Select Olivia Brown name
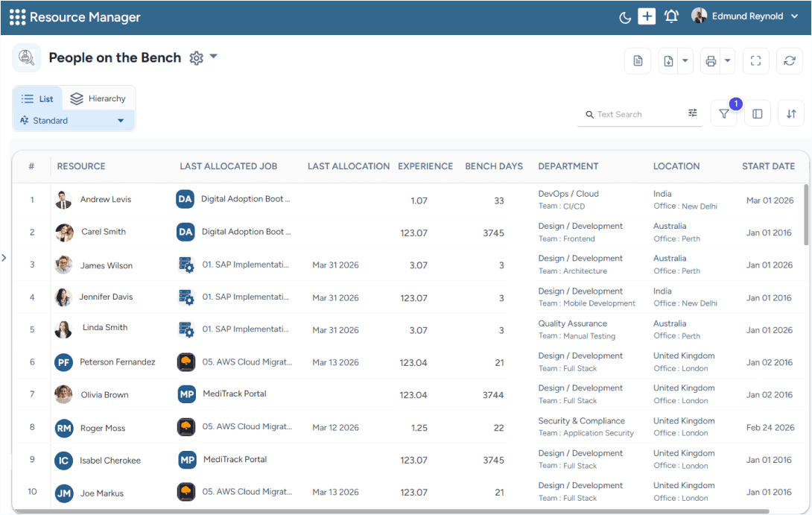Image resolution: width=812 pixels, height=515 pixels. [x=104, y=395]
